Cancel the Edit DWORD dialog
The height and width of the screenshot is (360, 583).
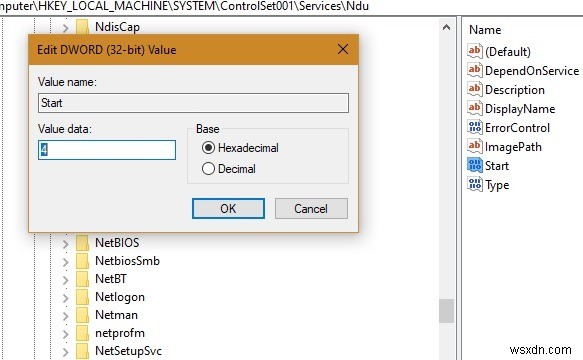click(x=311, y=208)
